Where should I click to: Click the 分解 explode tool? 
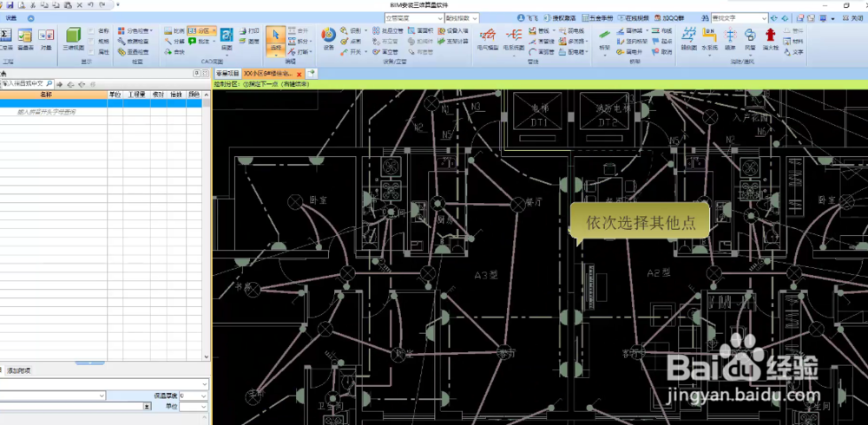pos(174,42)
